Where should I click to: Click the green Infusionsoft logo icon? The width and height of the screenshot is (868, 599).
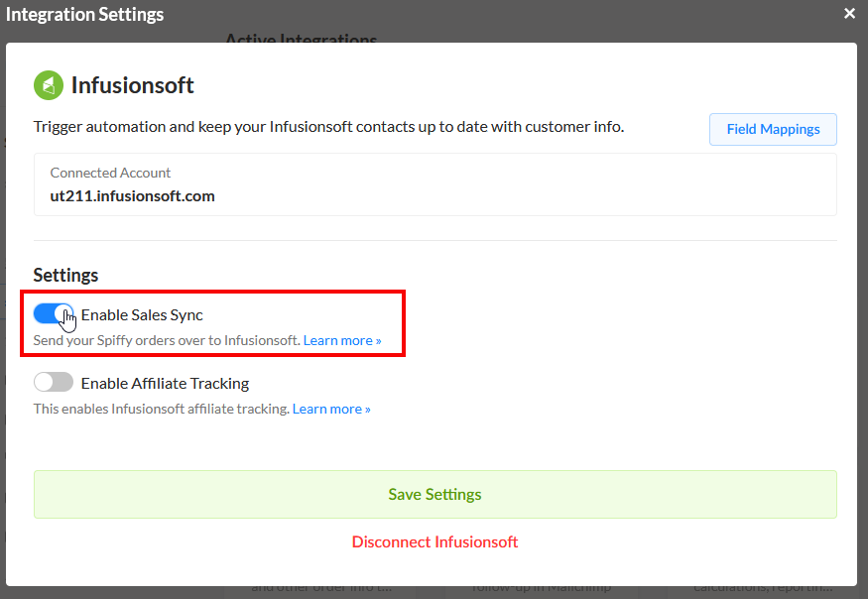[x=49, y=85]
